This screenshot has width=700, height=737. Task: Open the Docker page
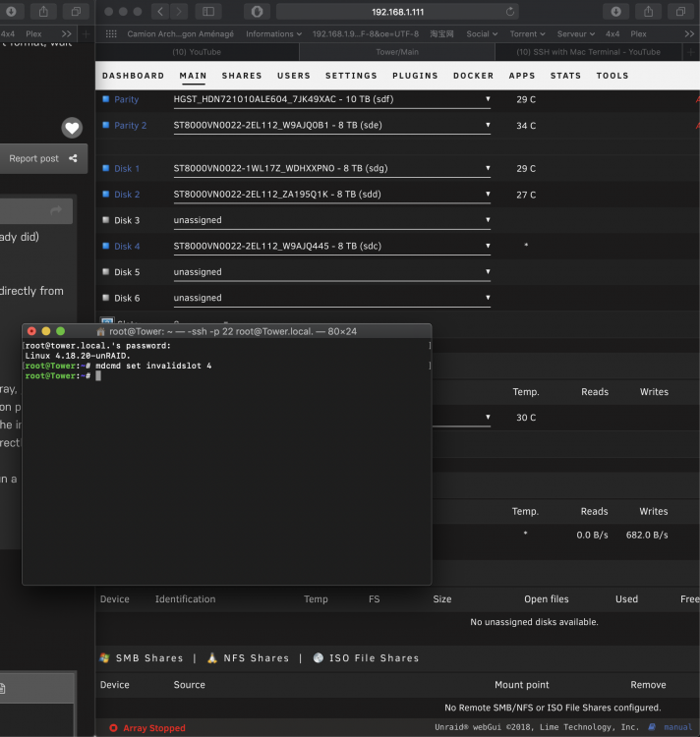tap(474, 76)
